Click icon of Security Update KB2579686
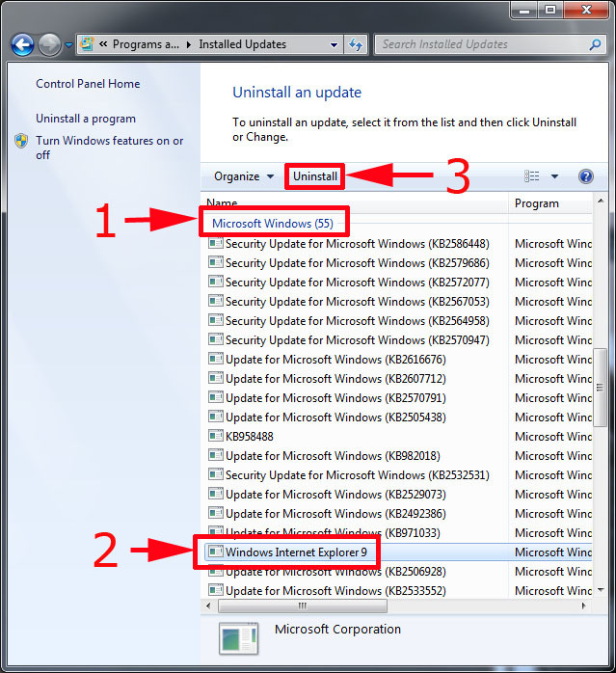 (x=216, y=262)
